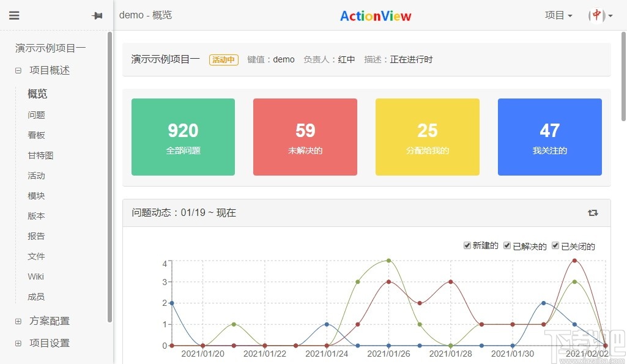Click the 920 全部问题 stat card
This screenshot has width=627, height=364.
(183, 136)
